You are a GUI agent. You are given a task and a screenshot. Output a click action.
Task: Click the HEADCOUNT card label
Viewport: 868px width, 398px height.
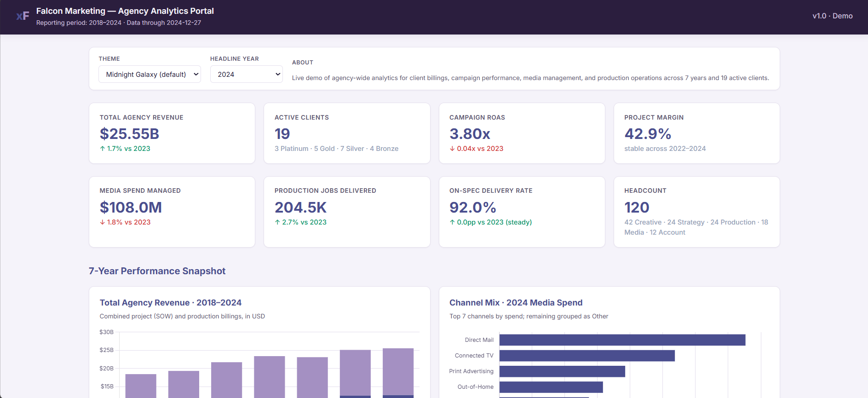point(645,190)
